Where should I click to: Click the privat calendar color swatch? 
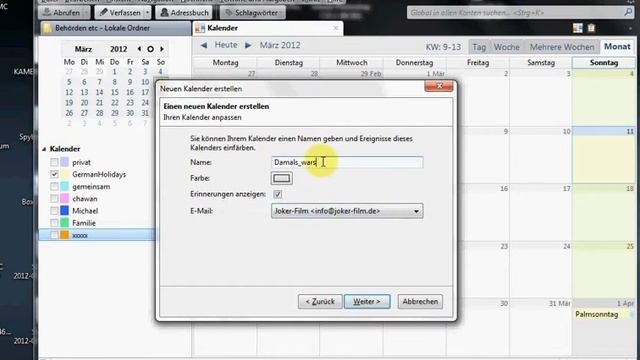click(x=64, y=162)
